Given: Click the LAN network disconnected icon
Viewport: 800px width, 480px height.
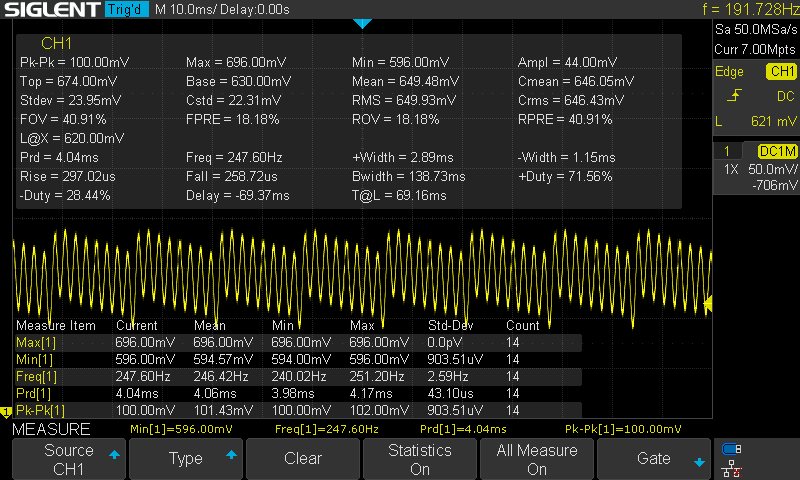Looking at the screenshot, I should click(x=732, y=469).
